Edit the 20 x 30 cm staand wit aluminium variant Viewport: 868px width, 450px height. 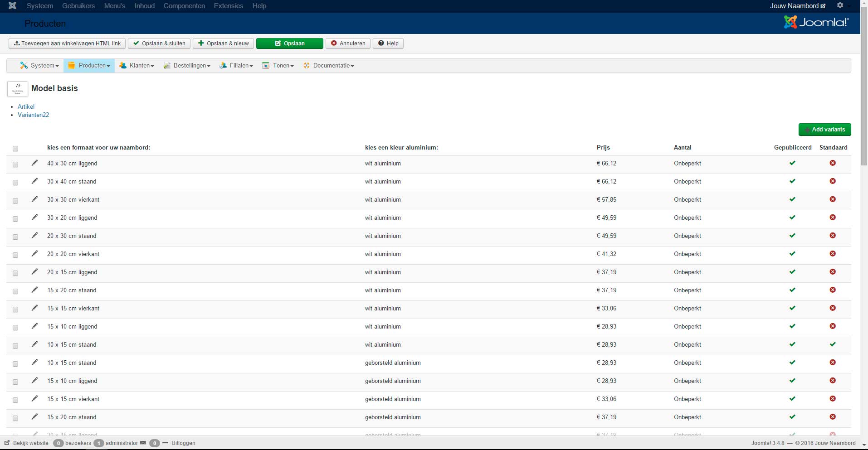(x=34, y=236)
